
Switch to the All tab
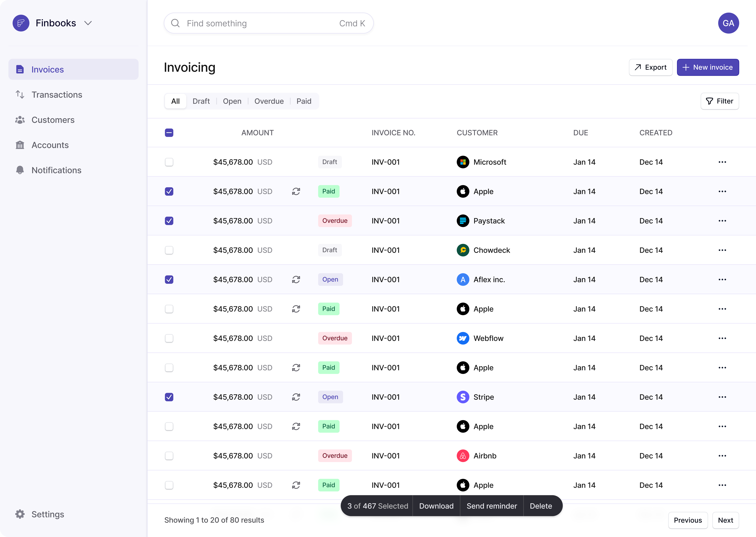[x=175, y=101]
